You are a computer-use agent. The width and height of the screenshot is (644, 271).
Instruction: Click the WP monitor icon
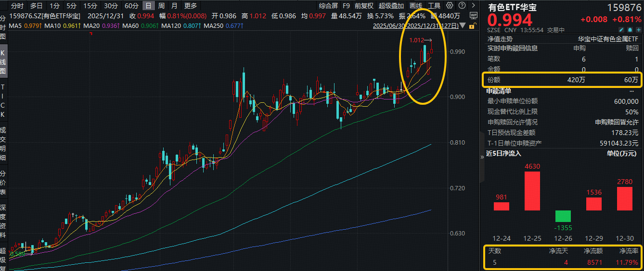coord(473,15)
